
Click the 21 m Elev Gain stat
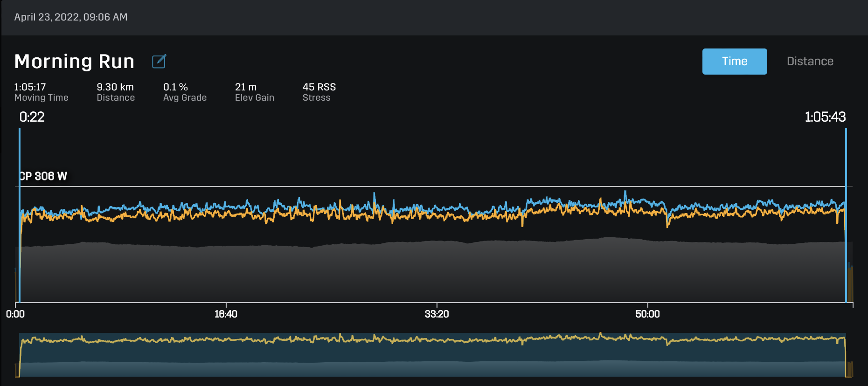click(x=254, y=92)
